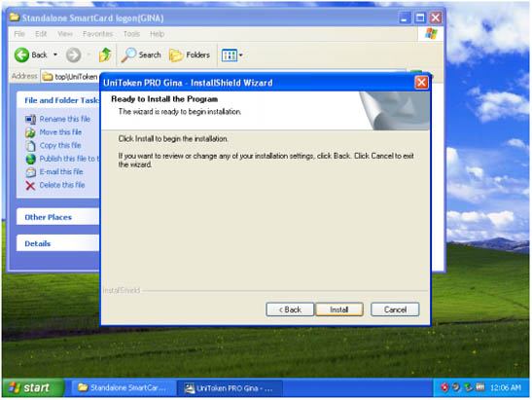
Task: Expand the Views dropdown arrow
Action: click(240, 55)
